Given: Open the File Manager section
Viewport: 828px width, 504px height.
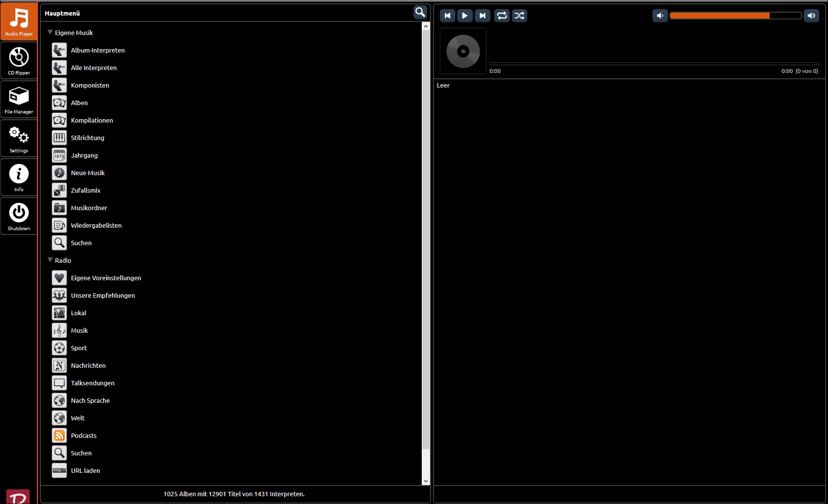Looking at the screenshot, I should (x=19, y=99).
